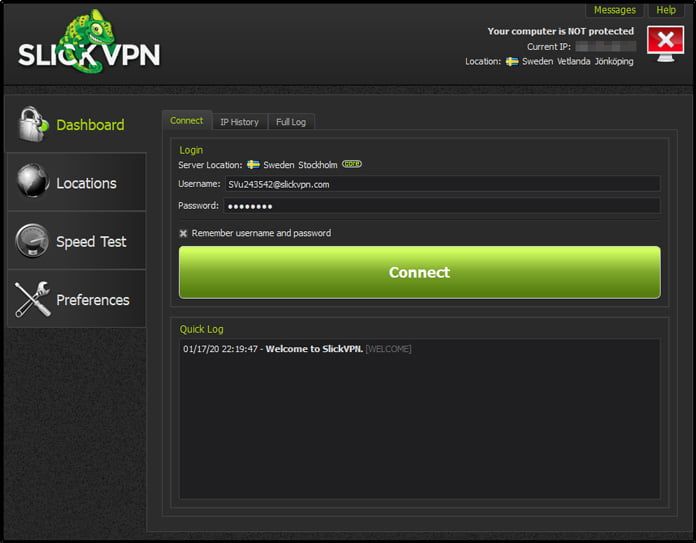Click the speedometer gauge icon for Speed Test
This screenshot has height=543, width=696.
coord(32,240)
